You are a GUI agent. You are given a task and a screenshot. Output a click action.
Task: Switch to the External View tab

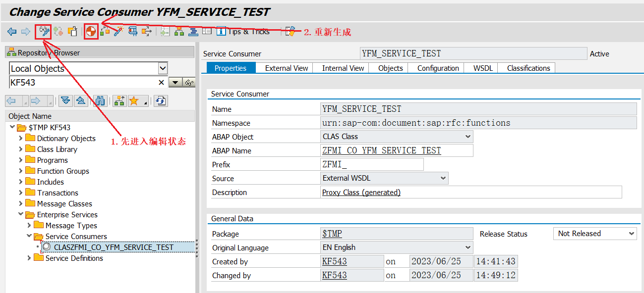coord(286,68)
